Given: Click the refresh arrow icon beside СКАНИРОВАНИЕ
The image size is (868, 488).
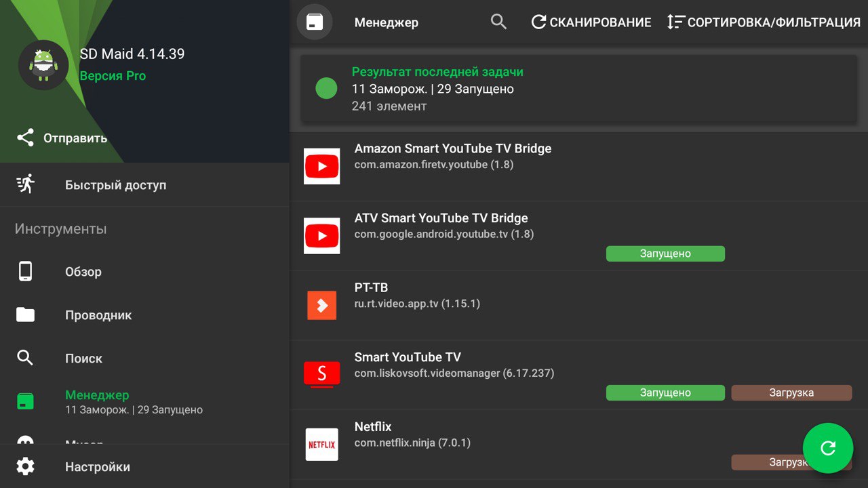Looking at the screenshot, I should click(538, 22).
